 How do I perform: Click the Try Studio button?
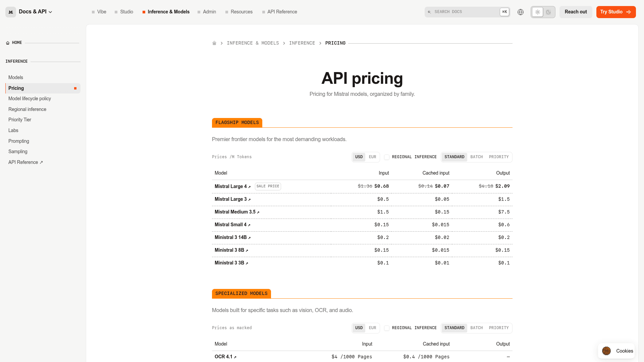coord(616,12)
